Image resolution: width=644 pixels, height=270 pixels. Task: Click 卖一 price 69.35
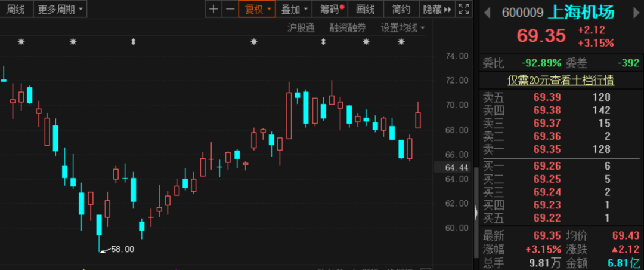547,149
